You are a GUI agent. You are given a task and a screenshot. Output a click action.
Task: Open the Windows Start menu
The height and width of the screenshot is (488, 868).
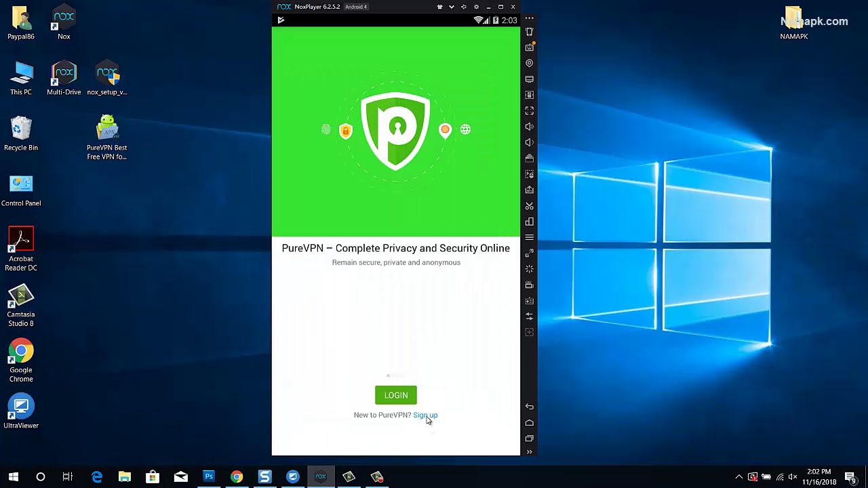pos(14,477)
